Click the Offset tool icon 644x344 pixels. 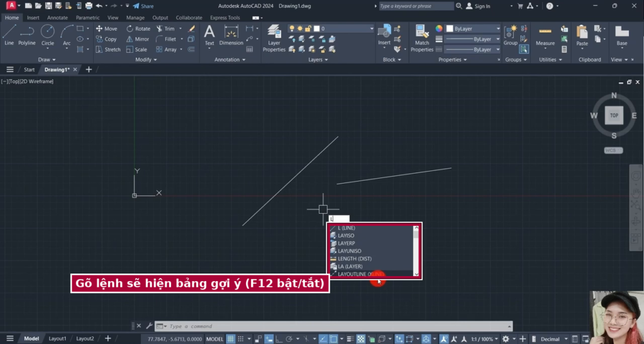click(191, 49)
